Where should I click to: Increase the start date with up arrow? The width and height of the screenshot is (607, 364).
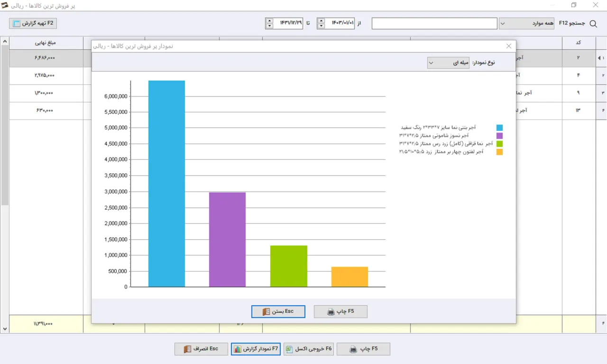coord(321,20)
